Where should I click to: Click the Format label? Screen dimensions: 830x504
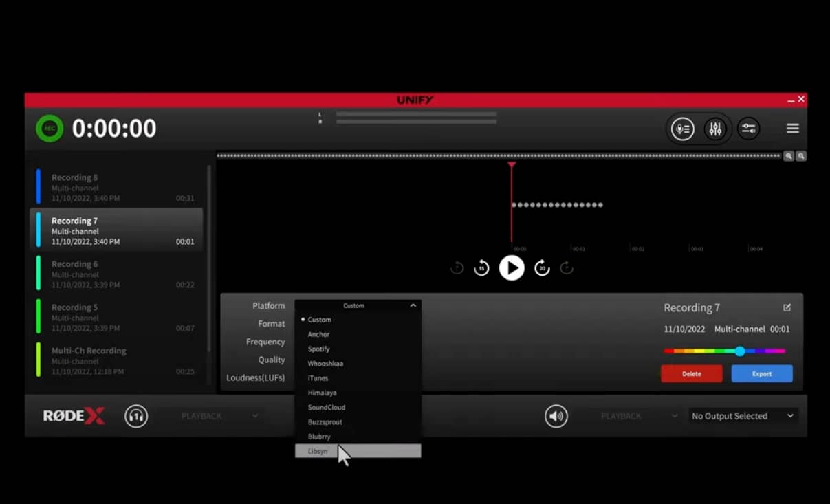[x=271, y=324]
